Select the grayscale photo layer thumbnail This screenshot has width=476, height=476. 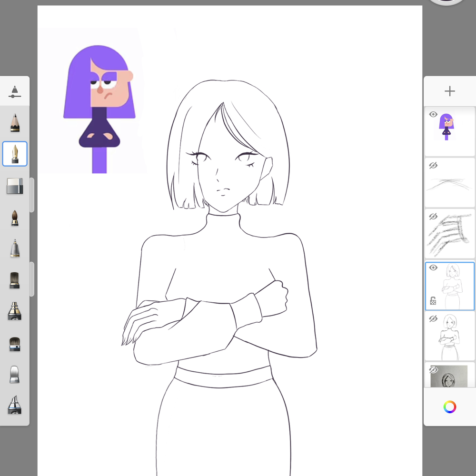[x=450, y=375]
